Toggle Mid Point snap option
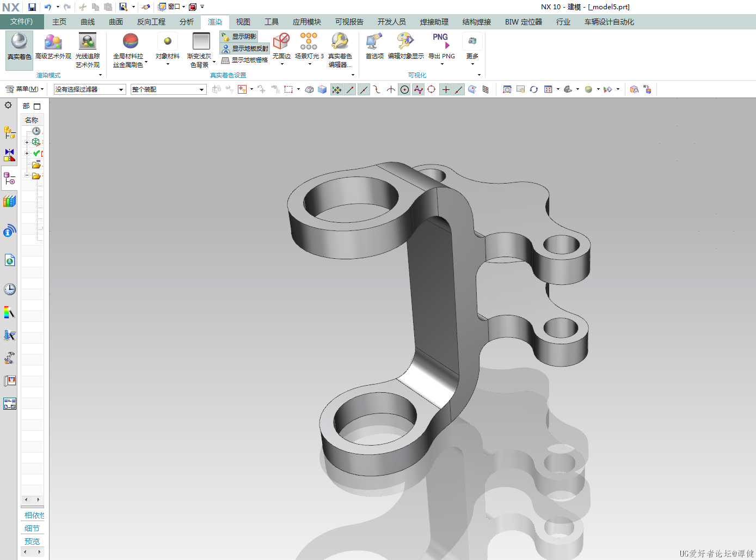Screen dimensions: 756x560 [x=364, y=89]
